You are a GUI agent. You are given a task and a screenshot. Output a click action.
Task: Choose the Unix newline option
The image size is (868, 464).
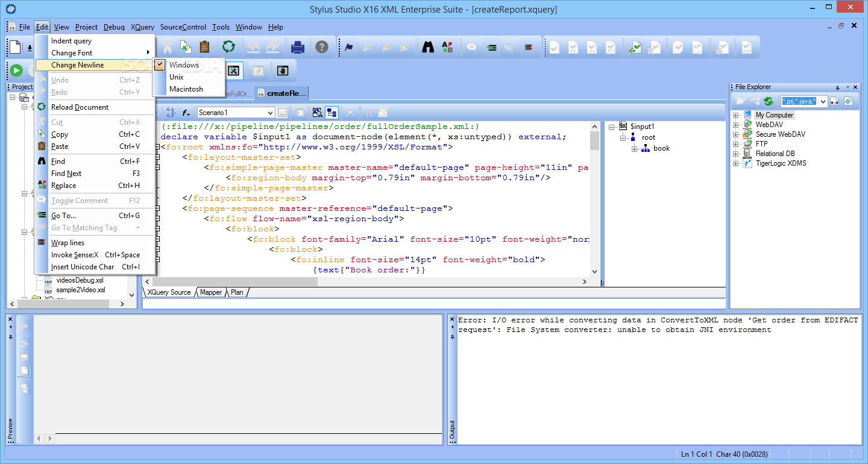coord(177,77)
